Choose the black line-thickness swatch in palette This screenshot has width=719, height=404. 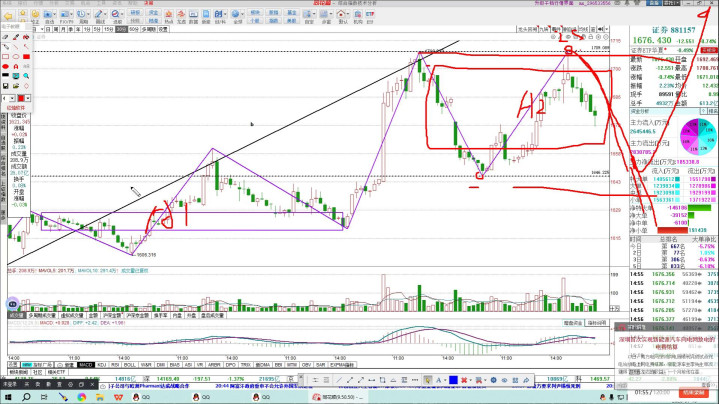6,75
